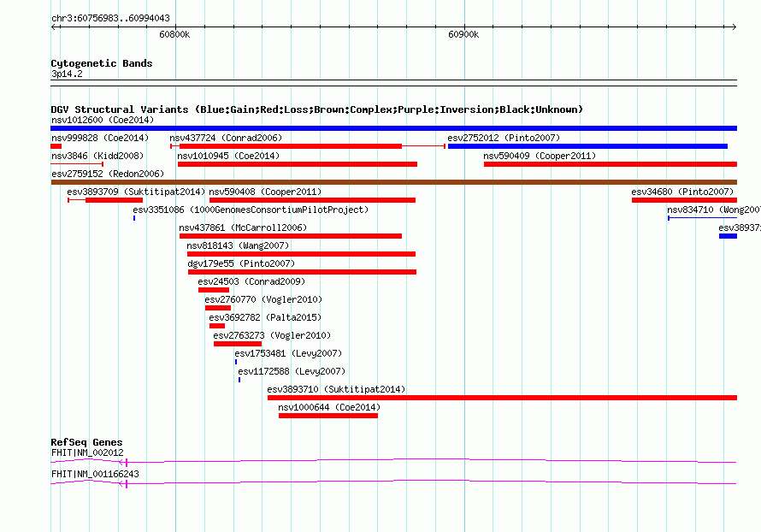Select the nsv818143 (Wang2007) label

coord(238,245)
